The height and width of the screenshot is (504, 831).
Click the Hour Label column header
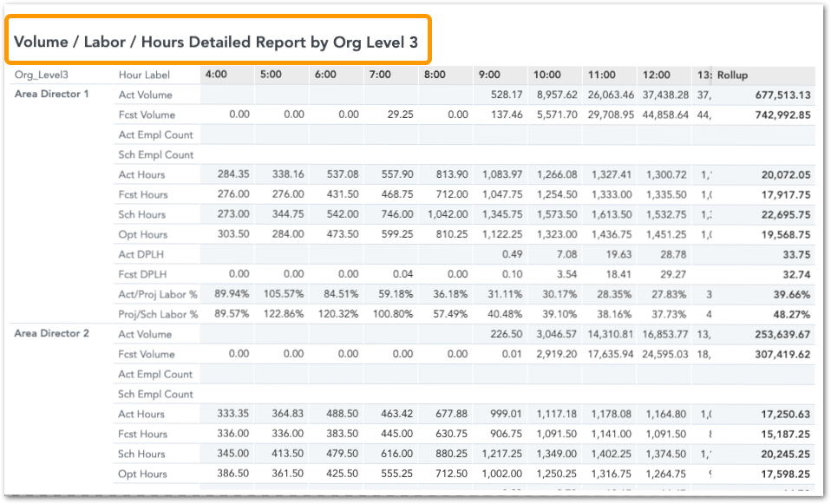pyautogui.click(x=144, y=75)
